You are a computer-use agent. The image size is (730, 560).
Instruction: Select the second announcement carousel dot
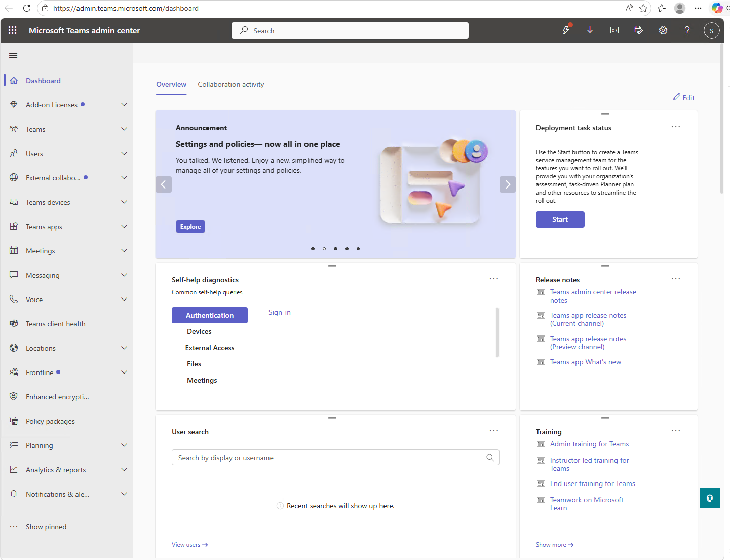coord(324,249)
